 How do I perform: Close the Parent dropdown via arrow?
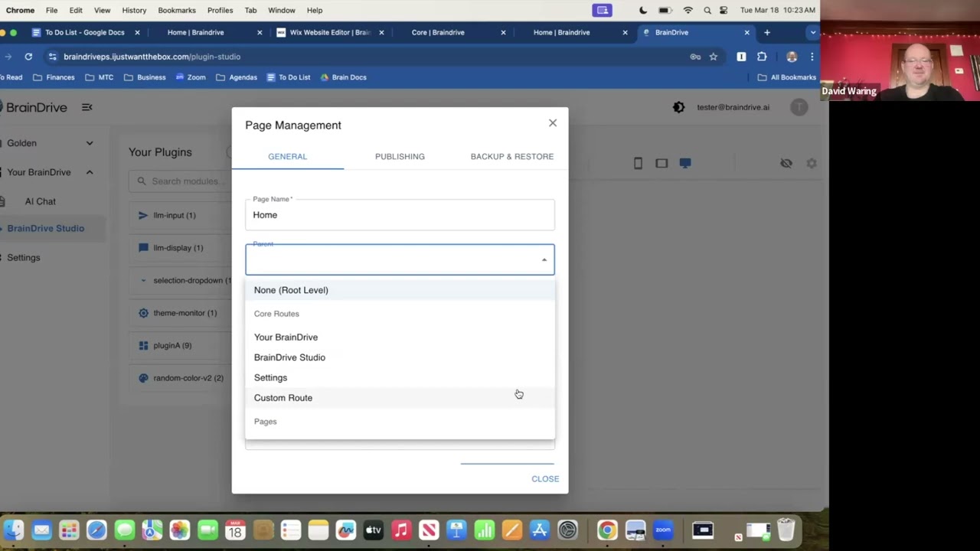tap(544, 260)
